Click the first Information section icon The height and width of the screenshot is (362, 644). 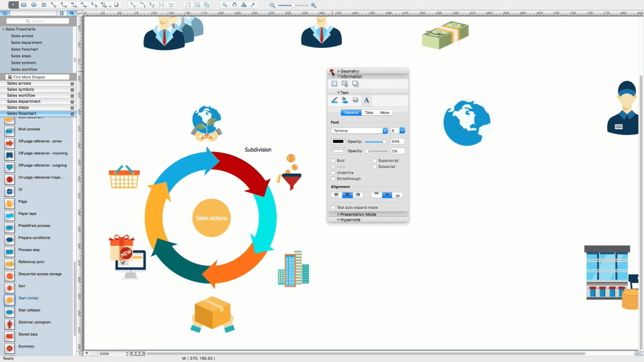click(x=334, y=84)
